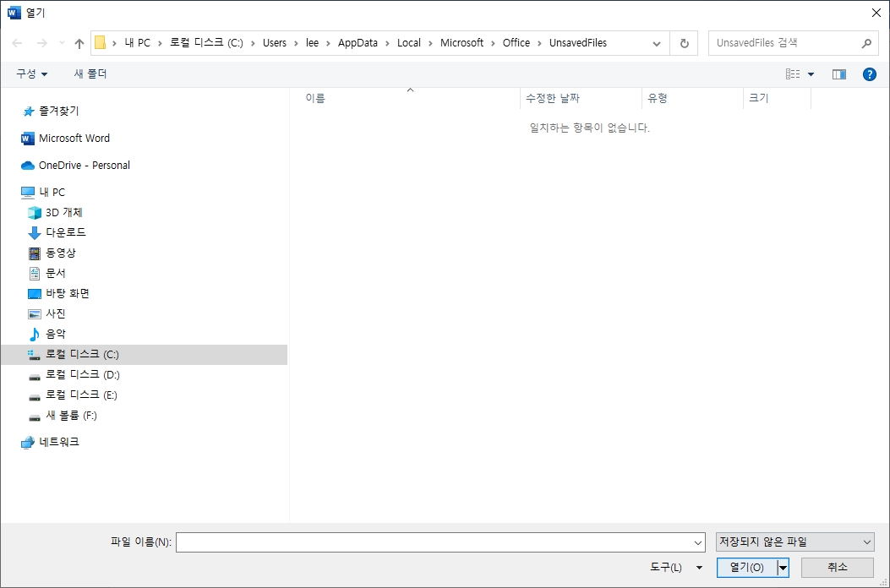The width and height of the screenshot is (890, 588).
Task: Go back with the left arrow
Action: tap(17, 43)
